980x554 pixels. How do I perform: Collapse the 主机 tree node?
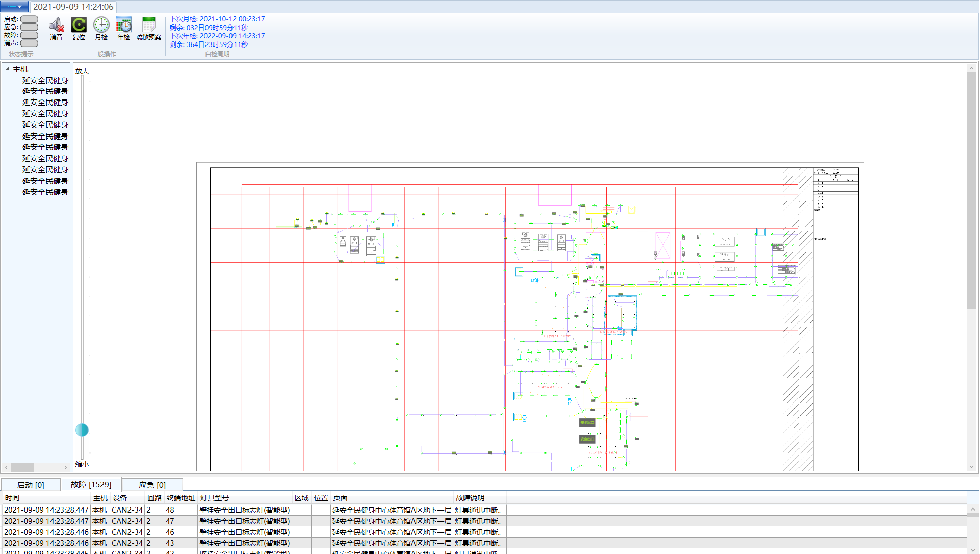click(8, 69)
